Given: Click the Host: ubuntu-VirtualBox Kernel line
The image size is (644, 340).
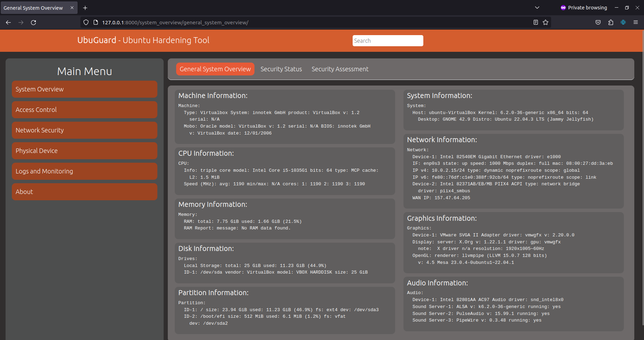Looking at the screenshot, I should pyautogui.click(x=500, y=113).
